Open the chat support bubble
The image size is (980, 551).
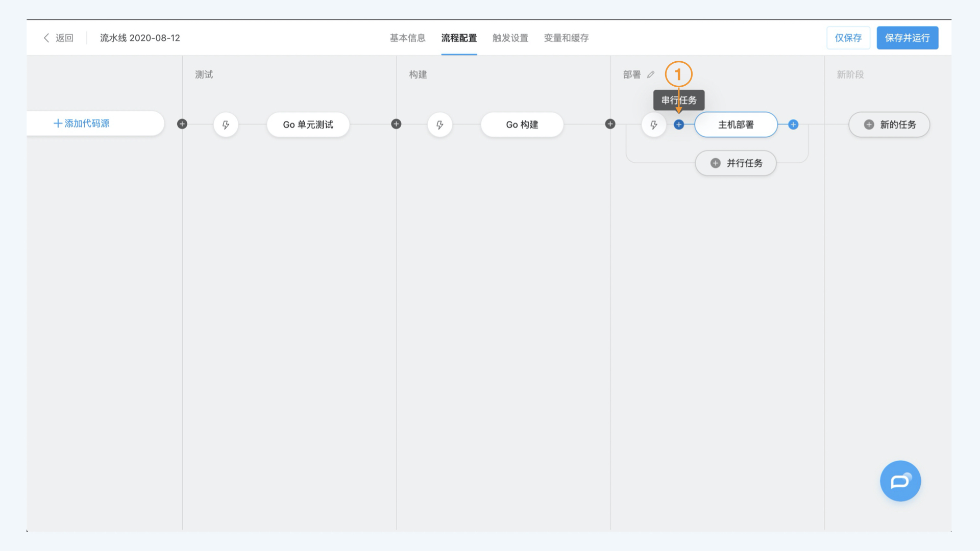[900, 481]
